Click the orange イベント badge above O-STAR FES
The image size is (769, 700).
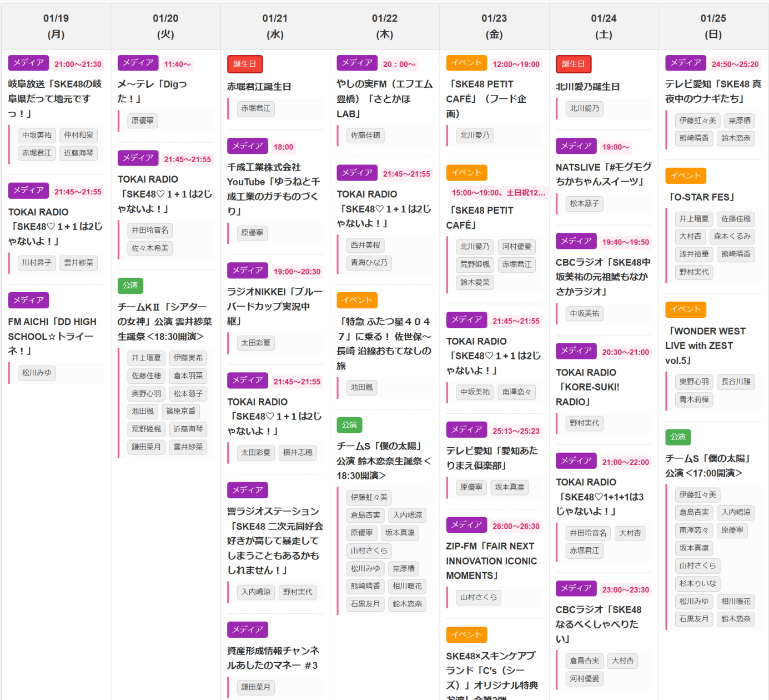685,176
